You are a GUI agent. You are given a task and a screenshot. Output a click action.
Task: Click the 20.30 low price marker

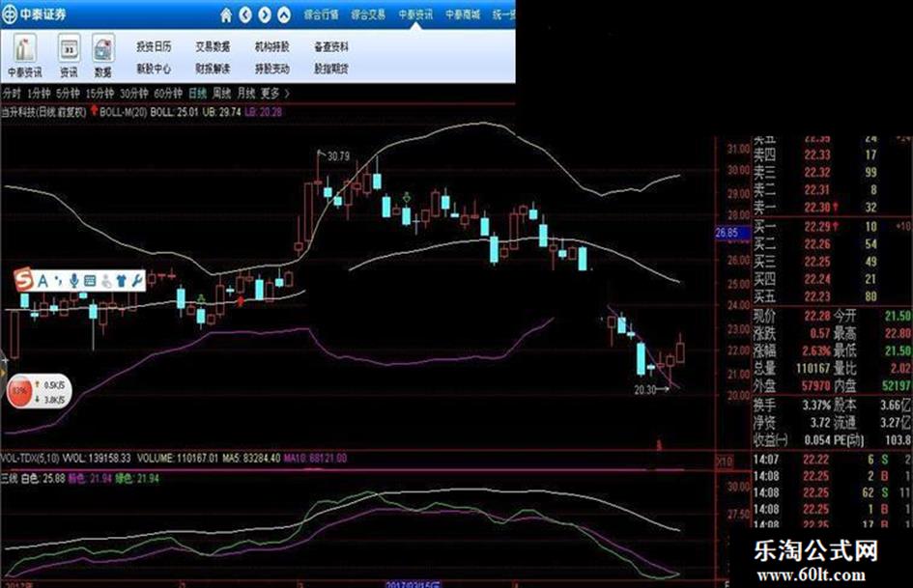tap(645, 390)
